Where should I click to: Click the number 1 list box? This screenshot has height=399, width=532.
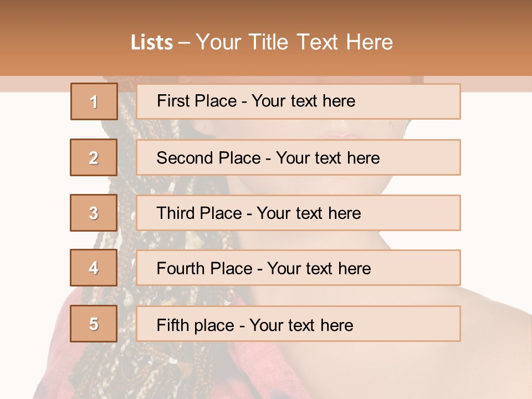(x=94, y=101)
